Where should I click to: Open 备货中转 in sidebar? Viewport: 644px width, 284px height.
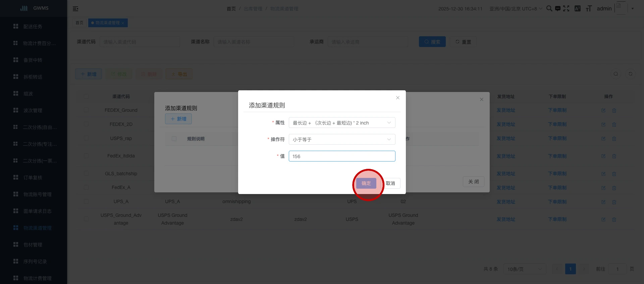[x=33, y=60]
